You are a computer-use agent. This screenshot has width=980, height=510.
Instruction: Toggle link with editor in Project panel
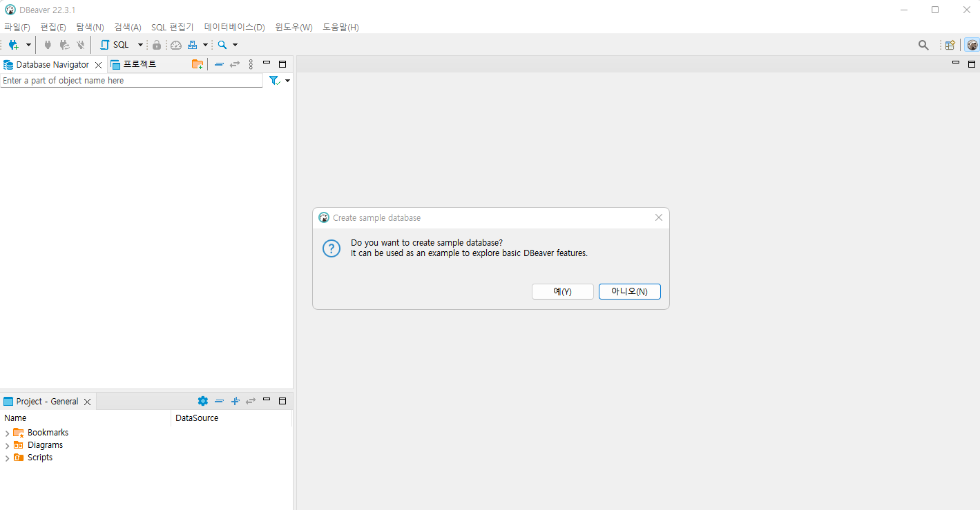coord(251,401)
